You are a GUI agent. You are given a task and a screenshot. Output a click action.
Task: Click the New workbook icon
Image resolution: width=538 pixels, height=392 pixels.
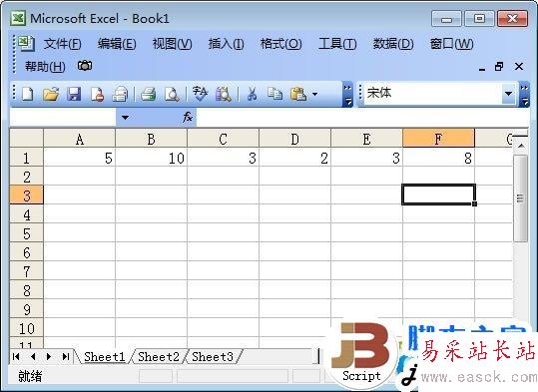coord(28,94)
